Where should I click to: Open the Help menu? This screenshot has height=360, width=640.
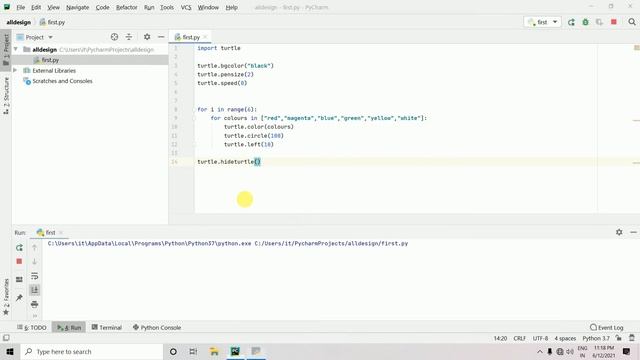[x=231, y=7]
